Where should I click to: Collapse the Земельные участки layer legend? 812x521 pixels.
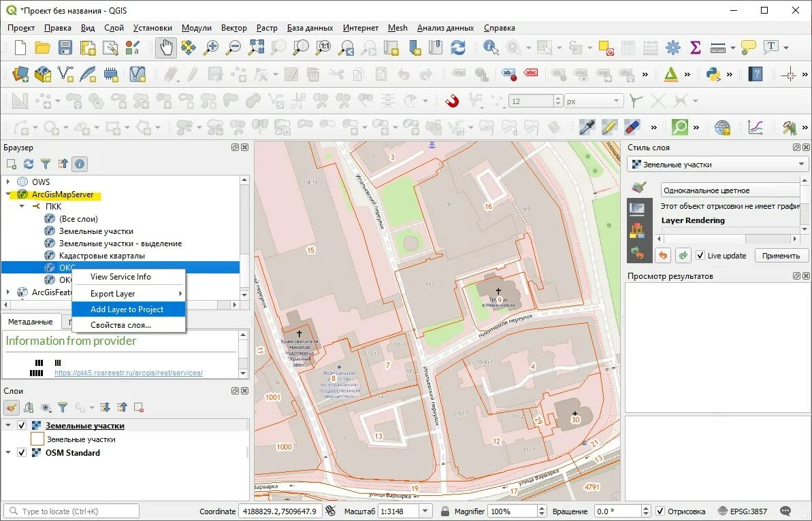(7, 426)
